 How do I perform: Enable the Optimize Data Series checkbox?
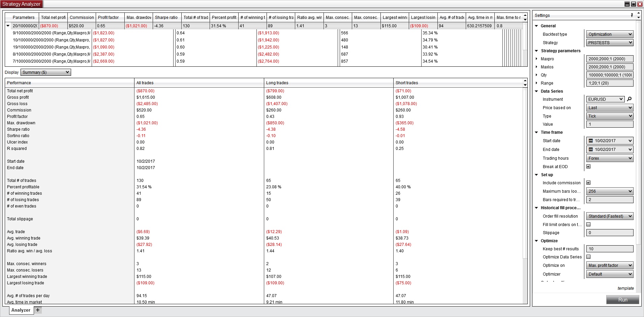point(588,257)
